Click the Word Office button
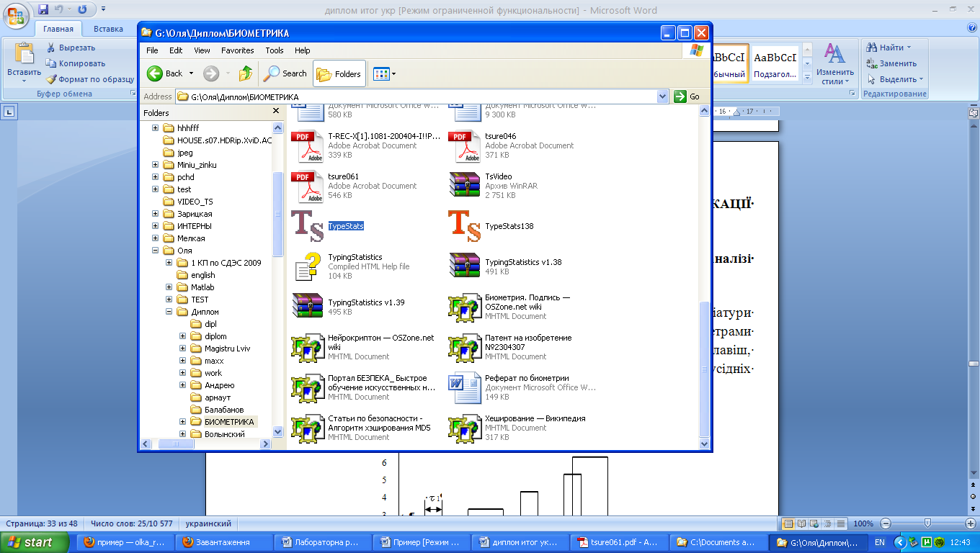The width and height of the screenshot is (980, 553). point(17,15)
